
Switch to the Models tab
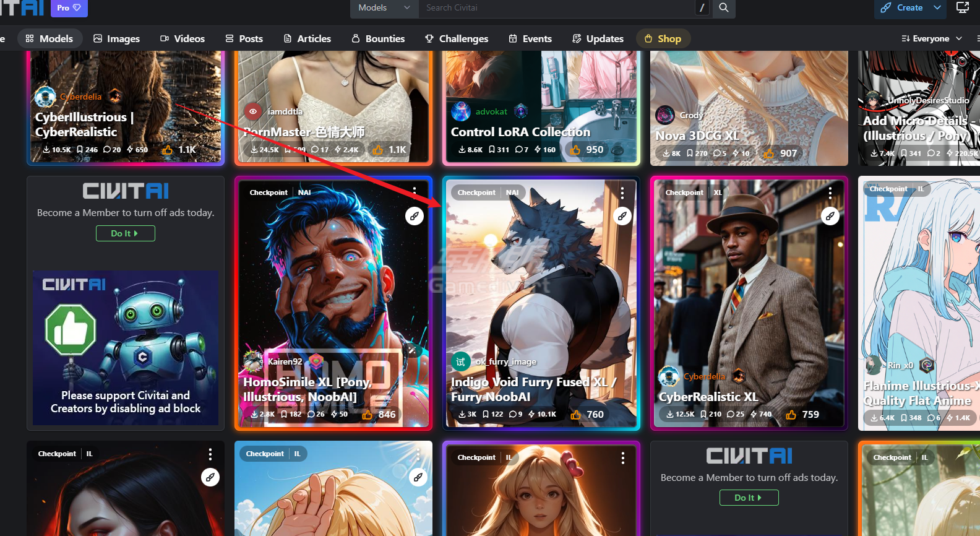[49, 38]
